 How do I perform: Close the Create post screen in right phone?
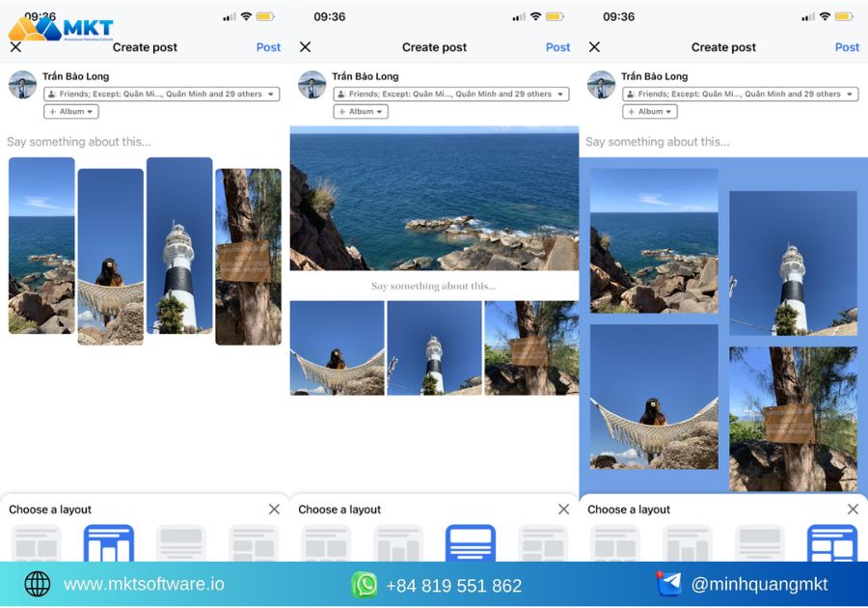click(x=594, y=47)
